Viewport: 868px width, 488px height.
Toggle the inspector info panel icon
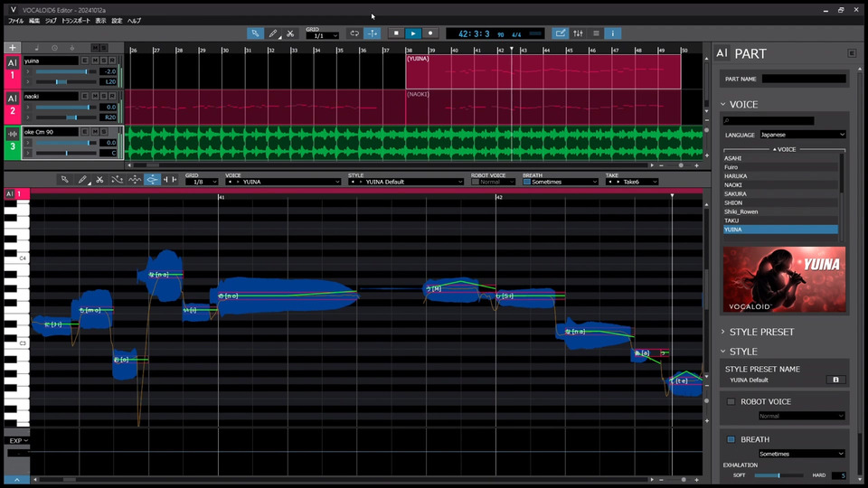click(613, 33)
